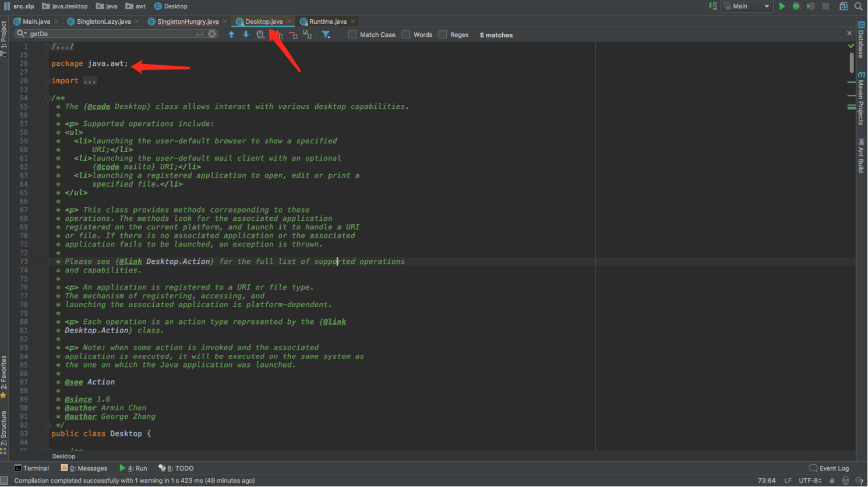Toggle tool window bars button in status bar corner
Screen dimensions: 868x487
(x=4, y=481)
